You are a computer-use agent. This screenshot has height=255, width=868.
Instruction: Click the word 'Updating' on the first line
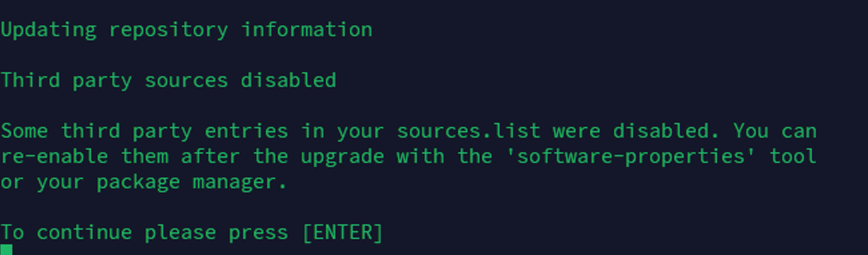(49, 30)
